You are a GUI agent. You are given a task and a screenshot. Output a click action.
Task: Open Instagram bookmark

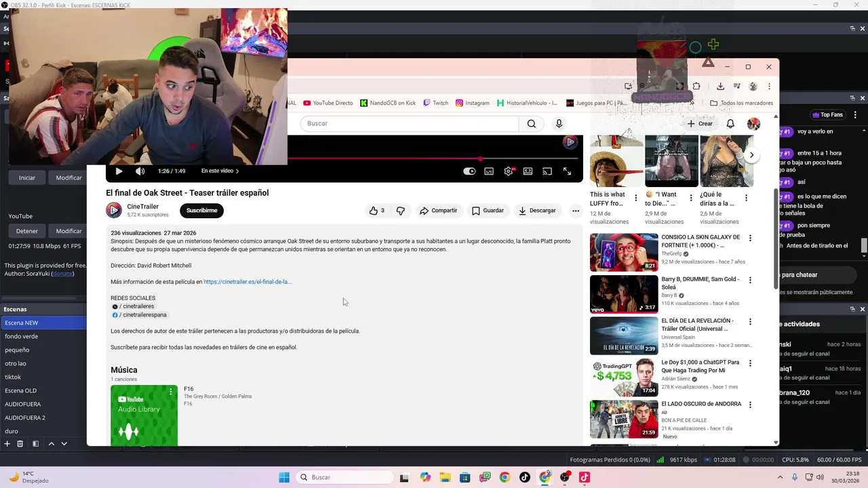[472, 103]
